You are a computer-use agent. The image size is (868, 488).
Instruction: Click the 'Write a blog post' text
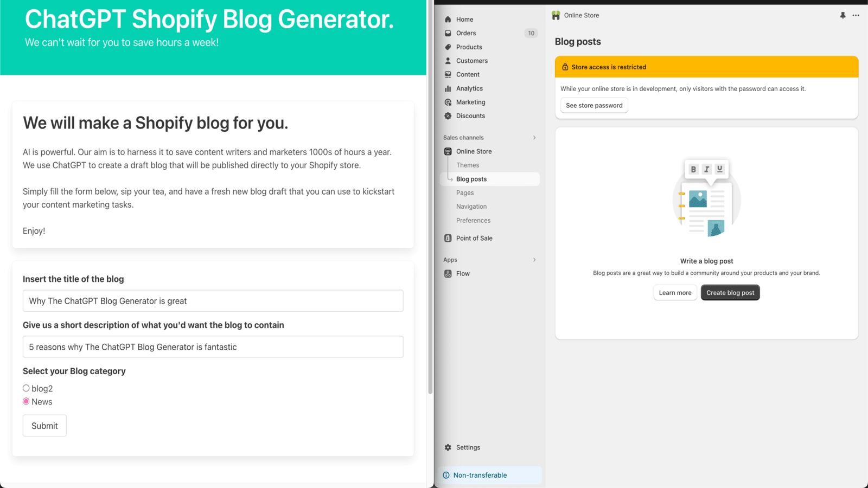point(706,261)
